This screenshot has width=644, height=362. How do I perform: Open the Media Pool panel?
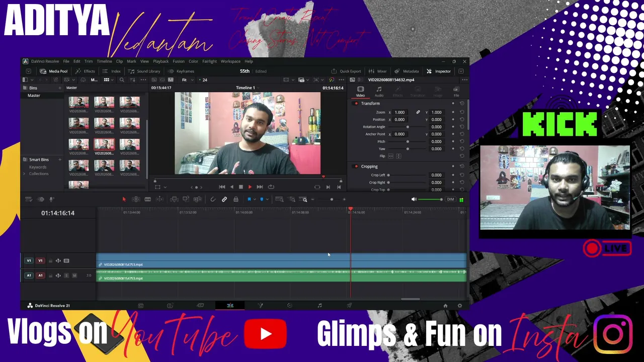pyautogui.click(x=53, y=71)
